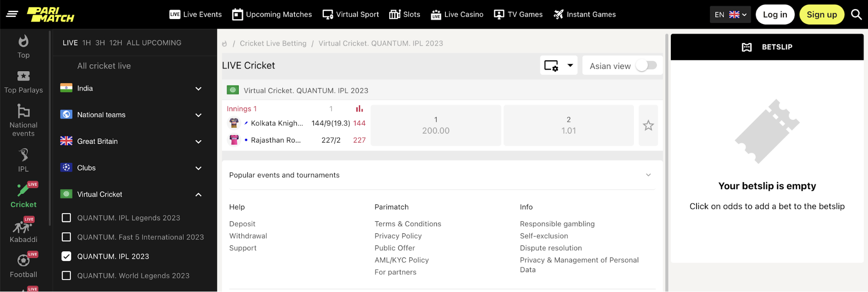Uncheck QUANTUM. IPL 2023

pos(66,256)
